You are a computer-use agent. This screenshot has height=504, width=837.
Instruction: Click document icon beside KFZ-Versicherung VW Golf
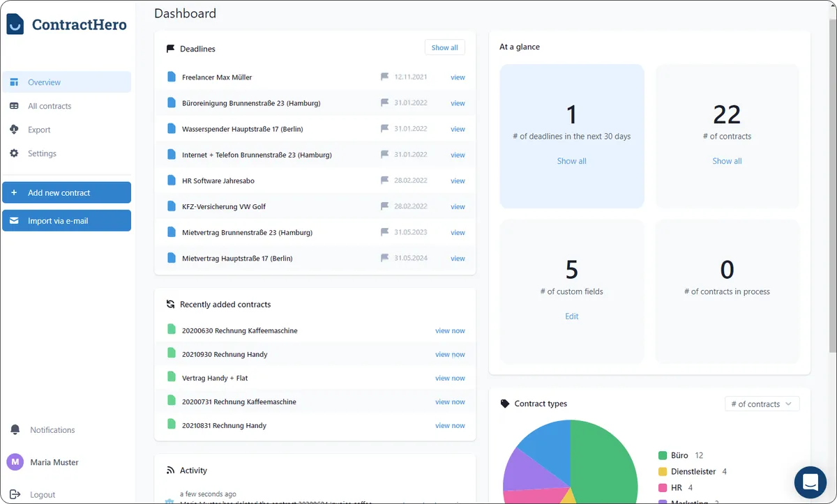click(172, 206)
